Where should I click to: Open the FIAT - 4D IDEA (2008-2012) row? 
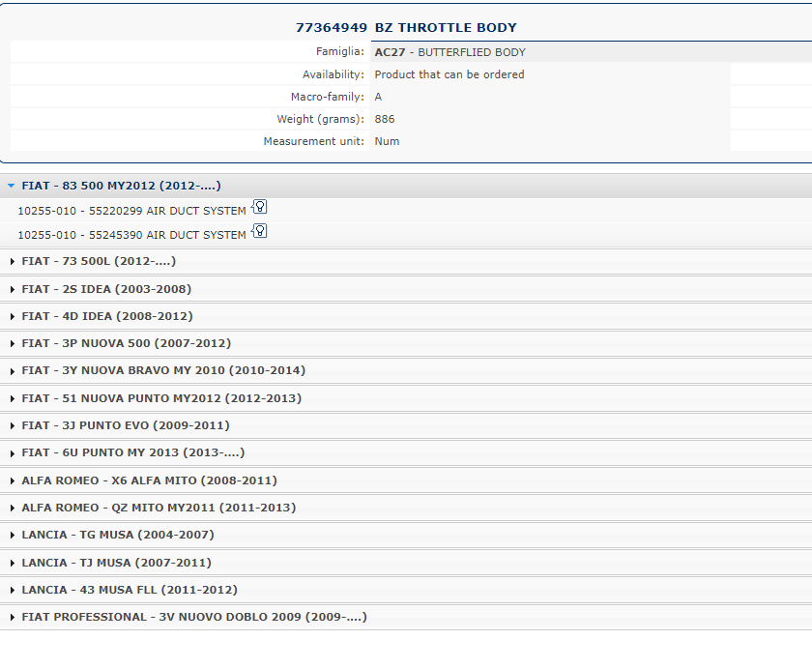pos(107,316)
